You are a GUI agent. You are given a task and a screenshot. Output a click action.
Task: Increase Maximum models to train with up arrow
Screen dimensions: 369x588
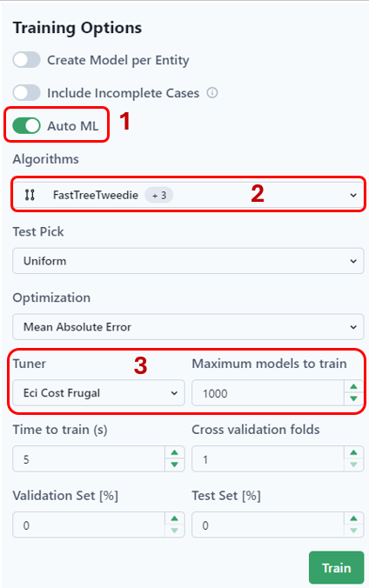[353, 386]
